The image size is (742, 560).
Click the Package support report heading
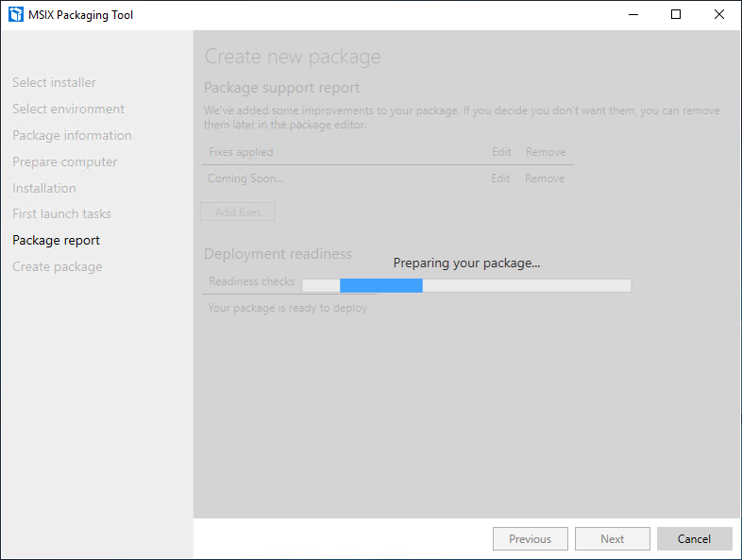coord(281,88)
